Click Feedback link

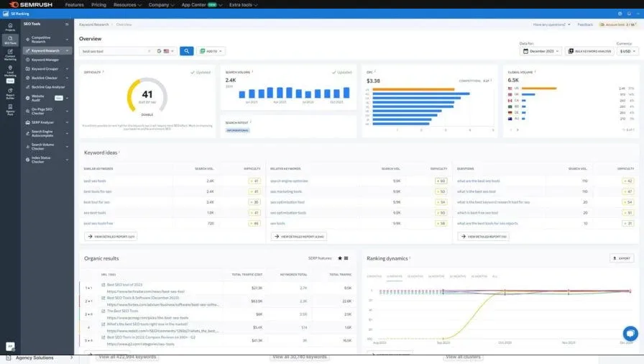[585, 24]
